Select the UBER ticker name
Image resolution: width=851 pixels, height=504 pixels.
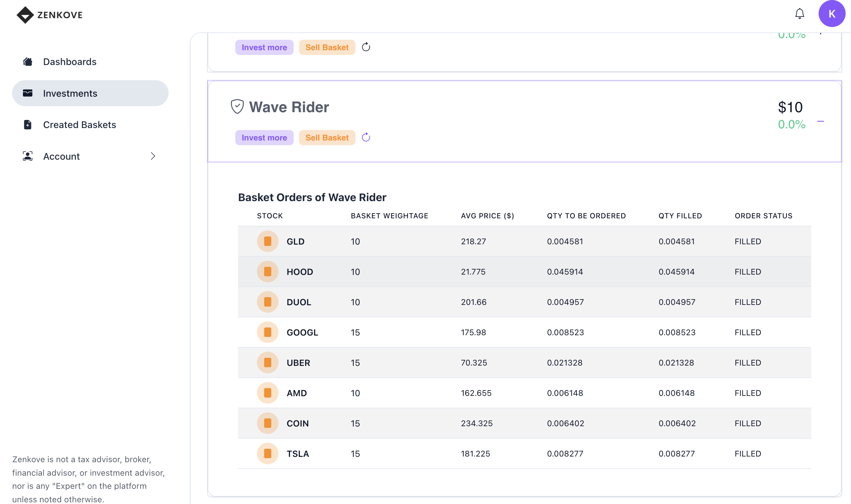[x=298, y=363]
